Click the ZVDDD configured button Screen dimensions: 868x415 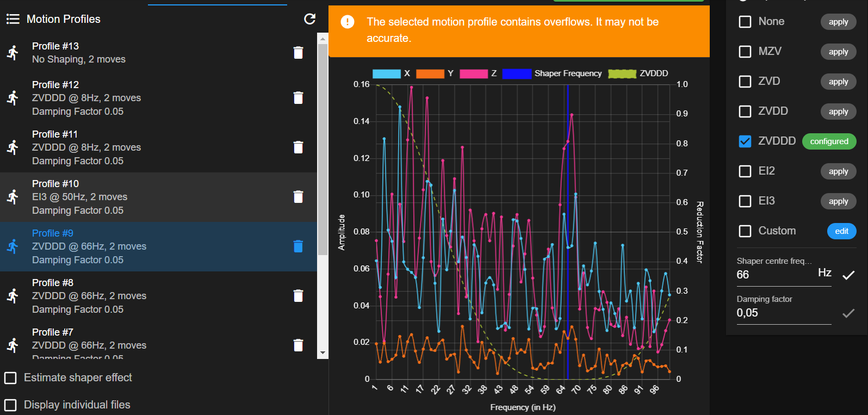click(829, 141)
